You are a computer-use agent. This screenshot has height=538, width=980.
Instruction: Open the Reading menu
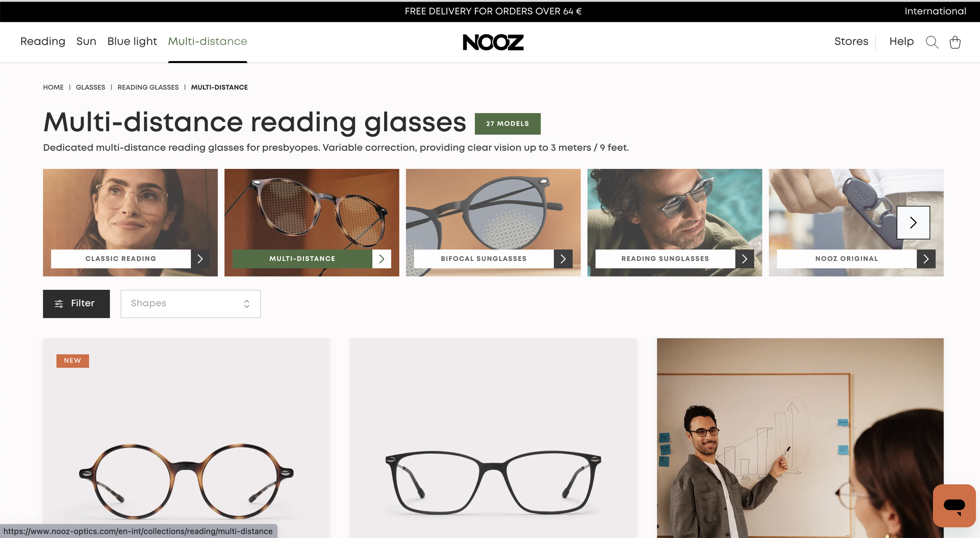click(x=43, y=42)
